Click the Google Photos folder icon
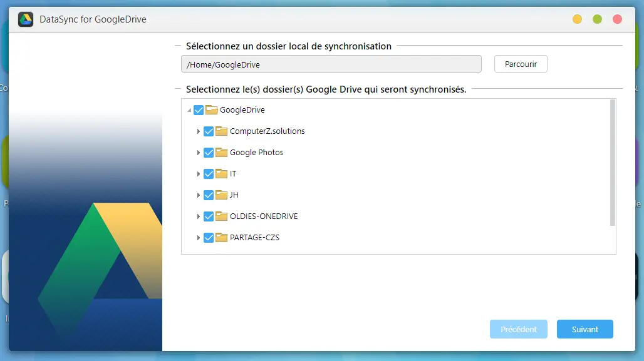 point(222,152)
